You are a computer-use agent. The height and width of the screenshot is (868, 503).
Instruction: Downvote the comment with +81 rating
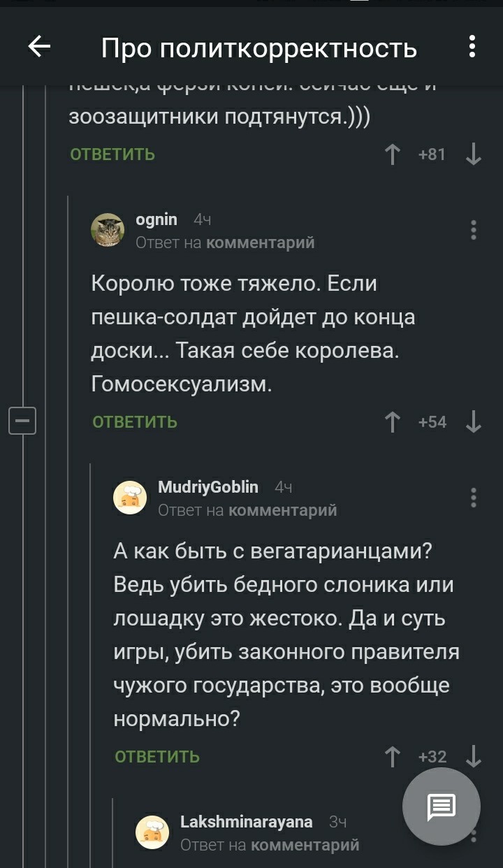coord(473,154)
